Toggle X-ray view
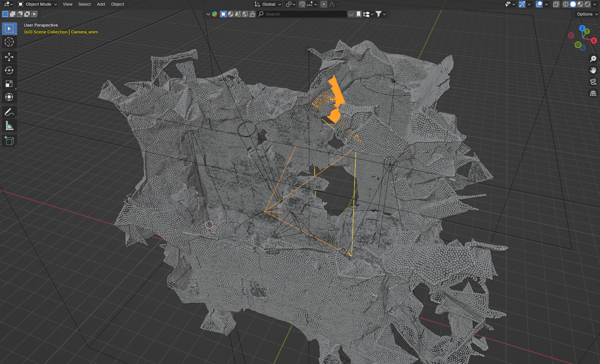This screenshot has width=600, height=364. [556, 4]
